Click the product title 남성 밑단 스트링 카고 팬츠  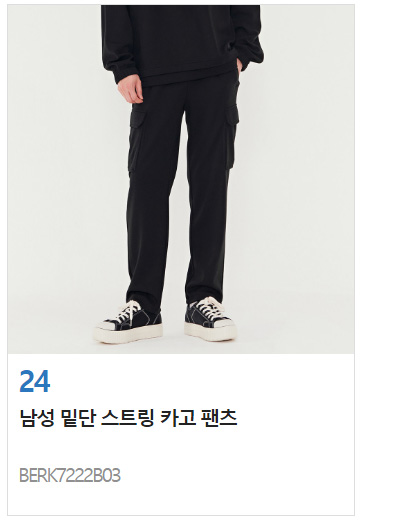[x=128, y=418]
